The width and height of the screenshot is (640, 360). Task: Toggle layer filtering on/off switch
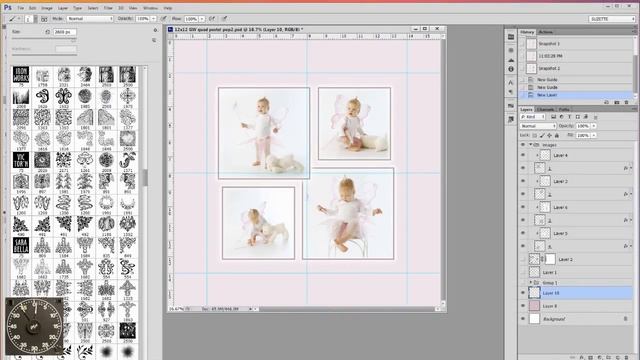596,117
